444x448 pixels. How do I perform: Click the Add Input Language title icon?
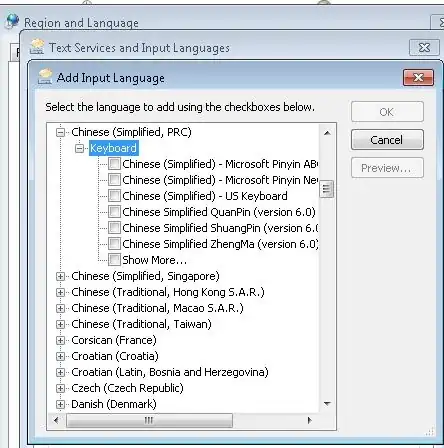pos(45,77)
